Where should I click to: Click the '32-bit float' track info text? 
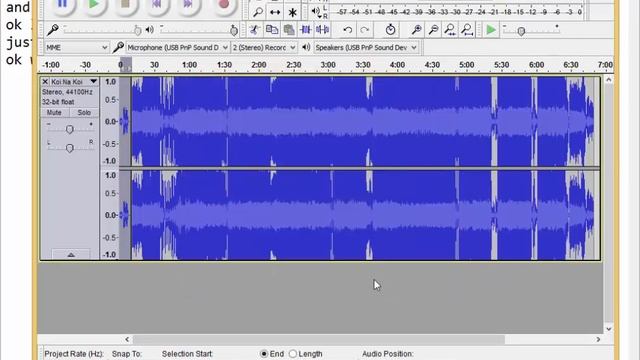coord(58,102)
